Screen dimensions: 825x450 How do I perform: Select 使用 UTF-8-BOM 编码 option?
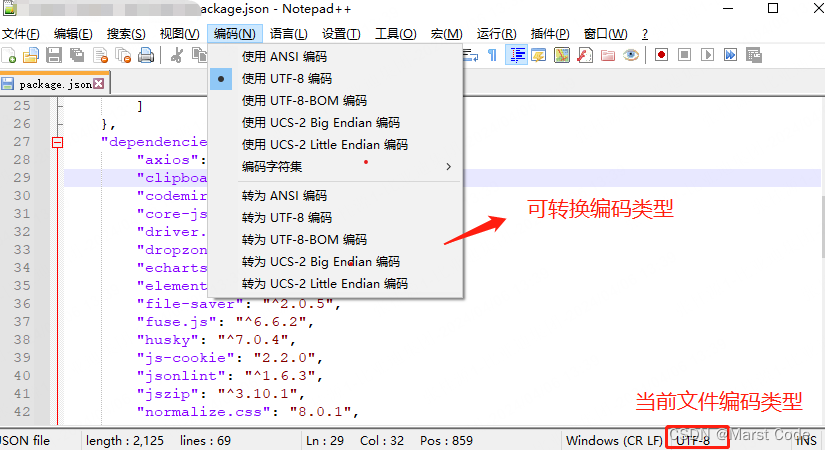[336, 101]
